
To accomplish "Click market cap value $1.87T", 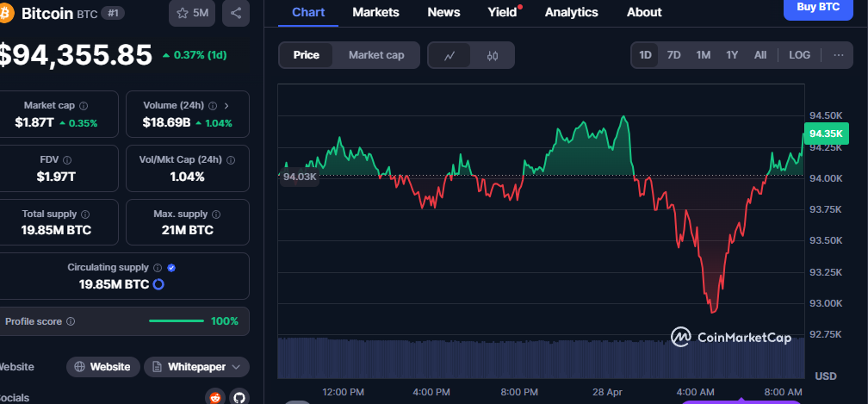I will coord(34,123).
